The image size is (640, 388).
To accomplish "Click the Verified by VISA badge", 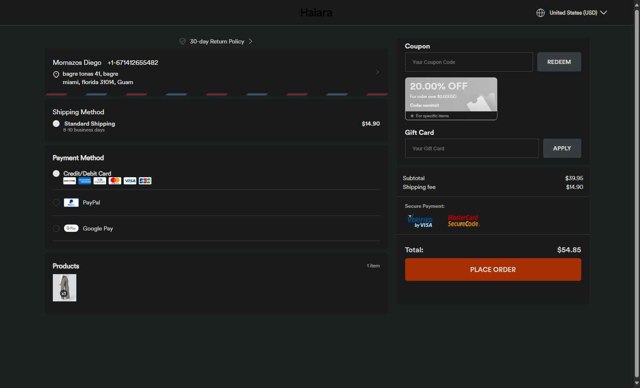I will point(420,221).
